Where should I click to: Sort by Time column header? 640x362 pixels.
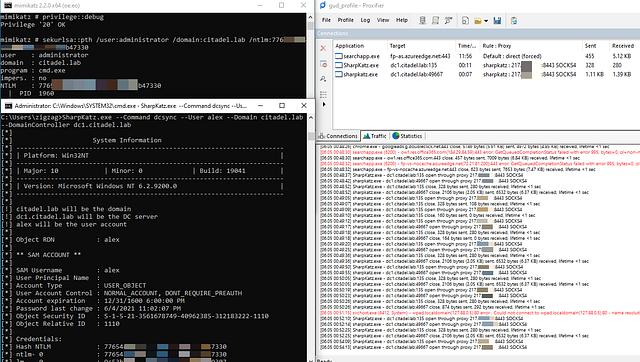[468, 46]
